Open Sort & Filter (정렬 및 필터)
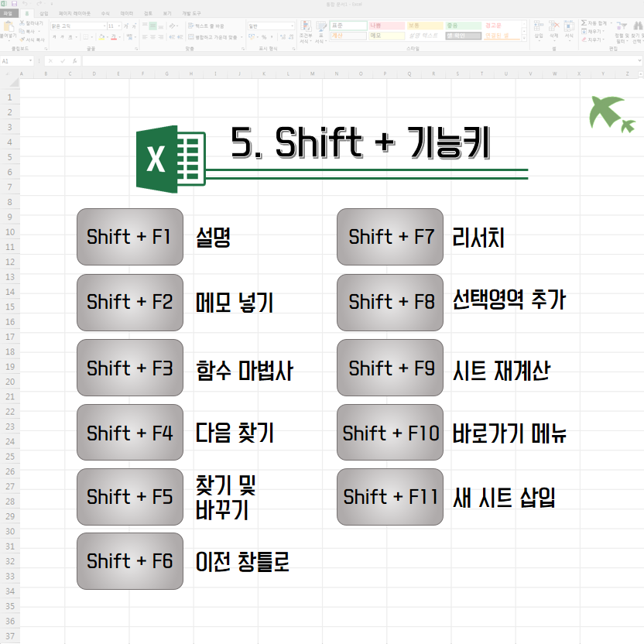The image size is (644, 644). click(621, 30)
